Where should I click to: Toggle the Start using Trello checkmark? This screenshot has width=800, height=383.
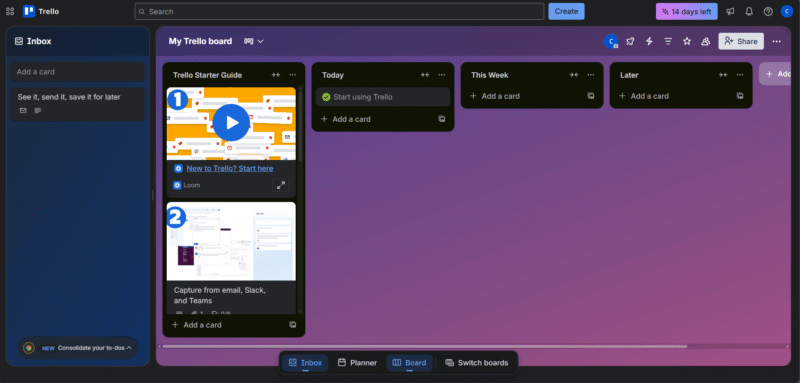pyautogui.click(x=326, y=97)
